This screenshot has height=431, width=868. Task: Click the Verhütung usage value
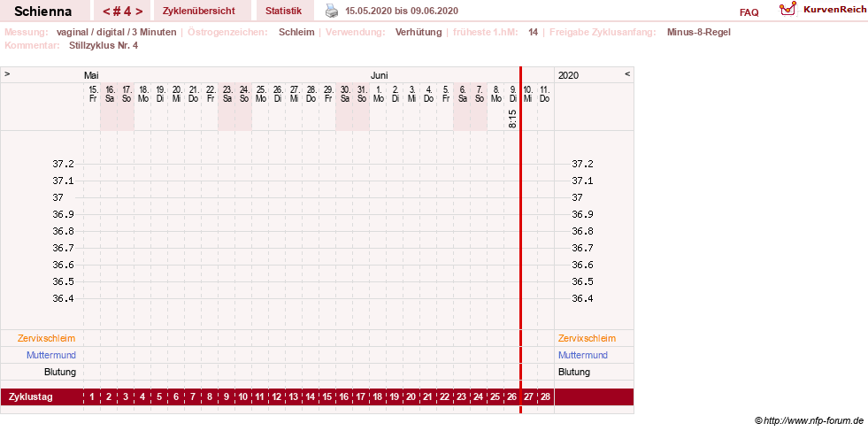(419, 32)
